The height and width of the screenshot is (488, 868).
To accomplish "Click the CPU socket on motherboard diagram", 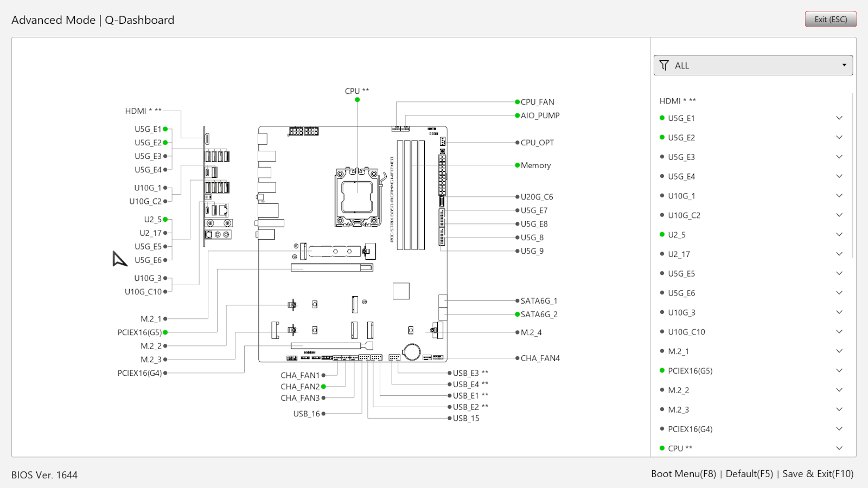I will [357, 197].
